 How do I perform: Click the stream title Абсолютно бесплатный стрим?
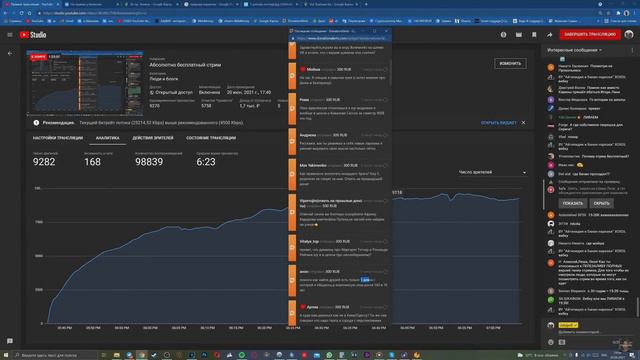click(185, 65)
